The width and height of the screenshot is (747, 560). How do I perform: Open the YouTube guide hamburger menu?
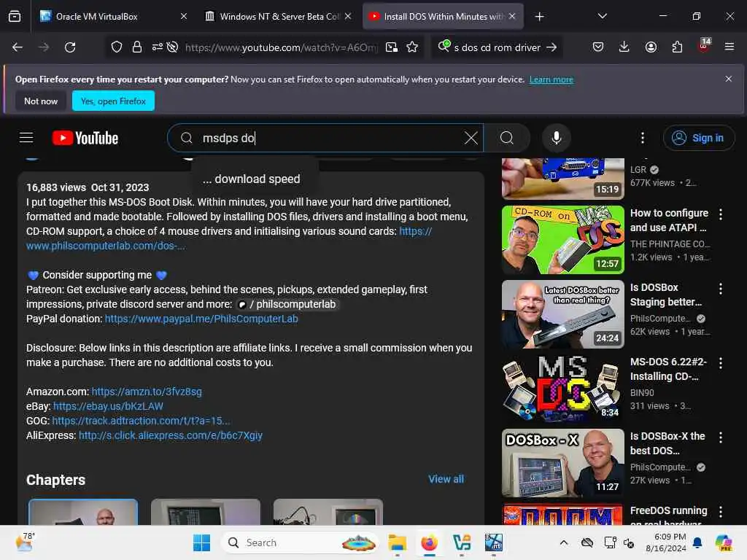pyautogui.click(x=26, y=138)
